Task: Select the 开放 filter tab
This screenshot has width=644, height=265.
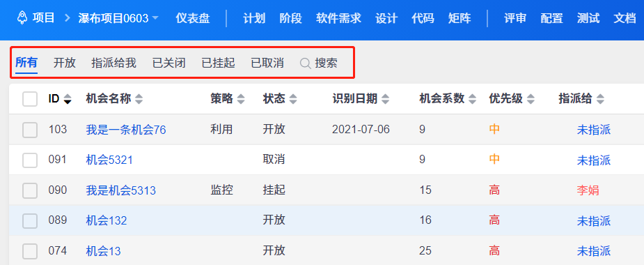Action: (65, 63)
